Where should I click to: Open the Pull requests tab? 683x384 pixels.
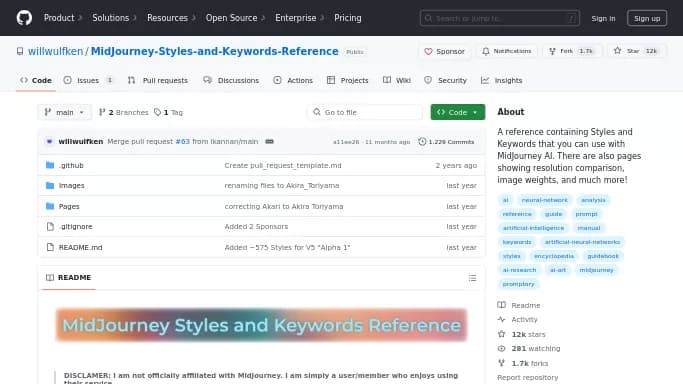(x=158, y=81)
